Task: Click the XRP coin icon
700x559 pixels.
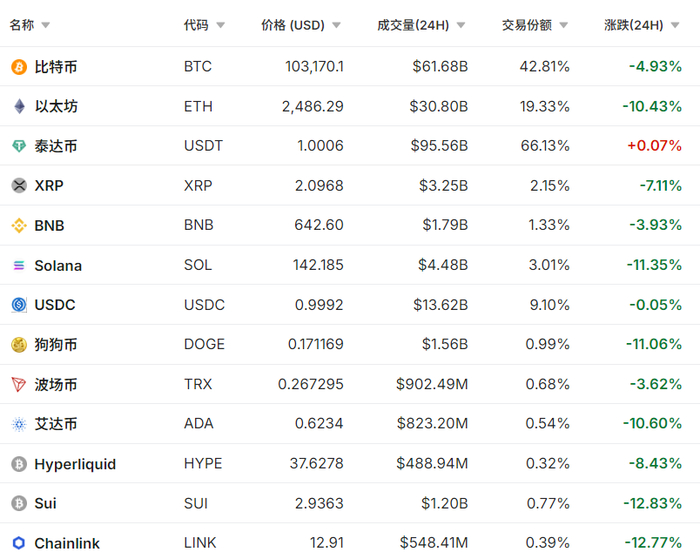Action: (x=19, y=186)
